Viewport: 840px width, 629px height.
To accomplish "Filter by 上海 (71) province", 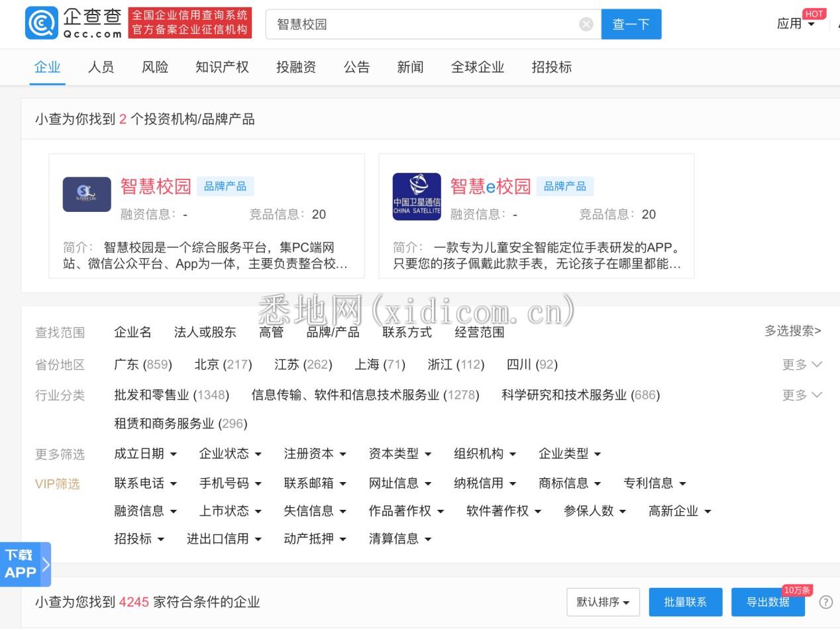I will pyautogui.click(x=380, y=364).
